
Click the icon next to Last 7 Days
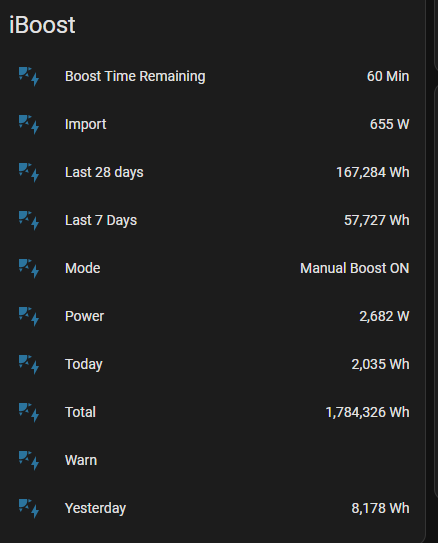[x=29, y=220]
